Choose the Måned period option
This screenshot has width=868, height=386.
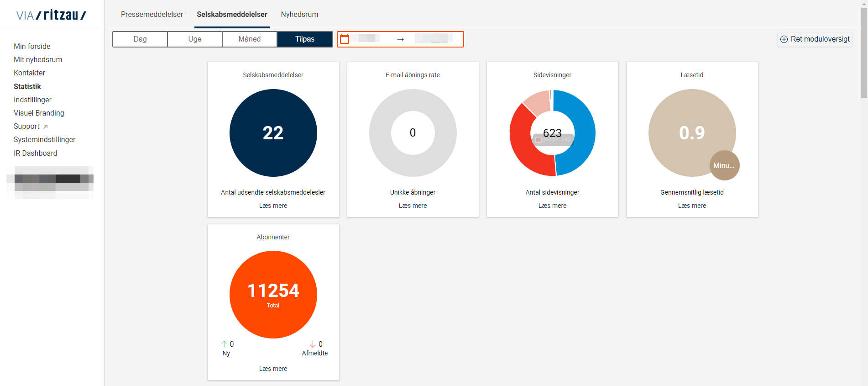click(x=250, y=39)
